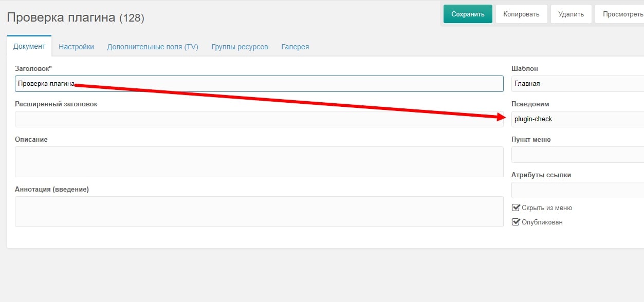Click the Пункт меню input field
644x302 pixels.
click(578, 155)
